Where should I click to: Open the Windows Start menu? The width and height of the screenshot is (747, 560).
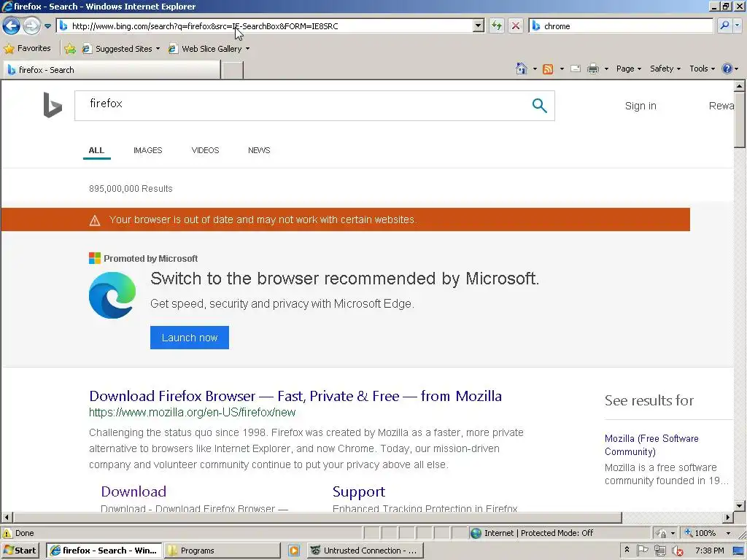(20, 551)
